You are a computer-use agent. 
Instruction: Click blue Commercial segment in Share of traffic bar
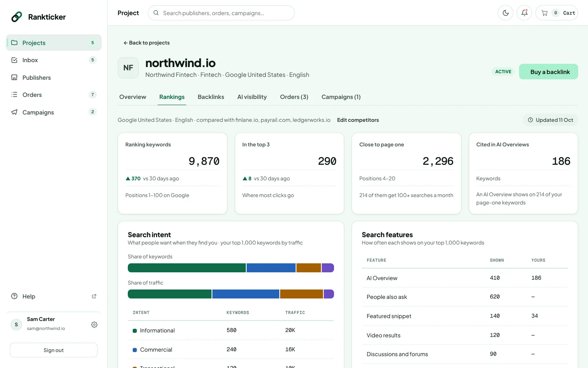[245, 294]
